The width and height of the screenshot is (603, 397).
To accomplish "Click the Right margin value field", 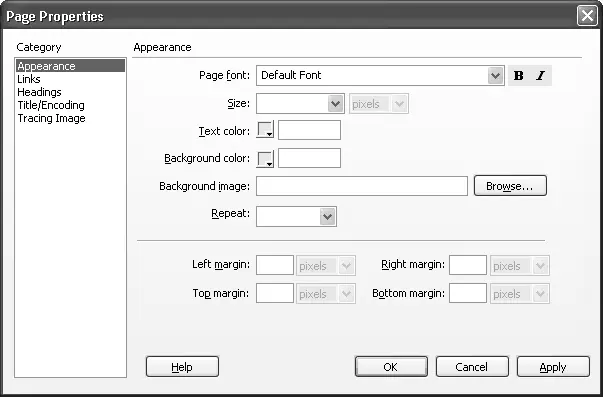I will click(x=468, y=265).
